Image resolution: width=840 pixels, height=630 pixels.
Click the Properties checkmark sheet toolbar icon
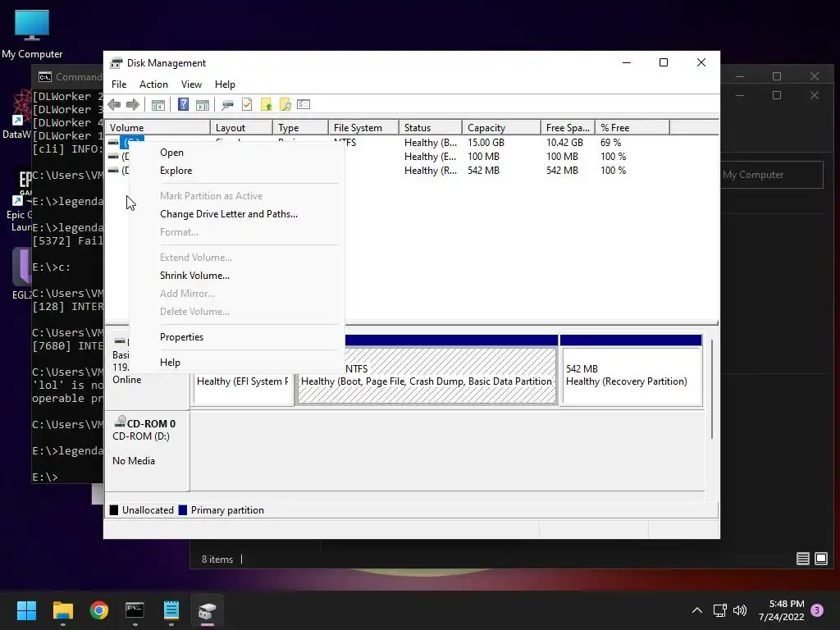pos(247,104)
